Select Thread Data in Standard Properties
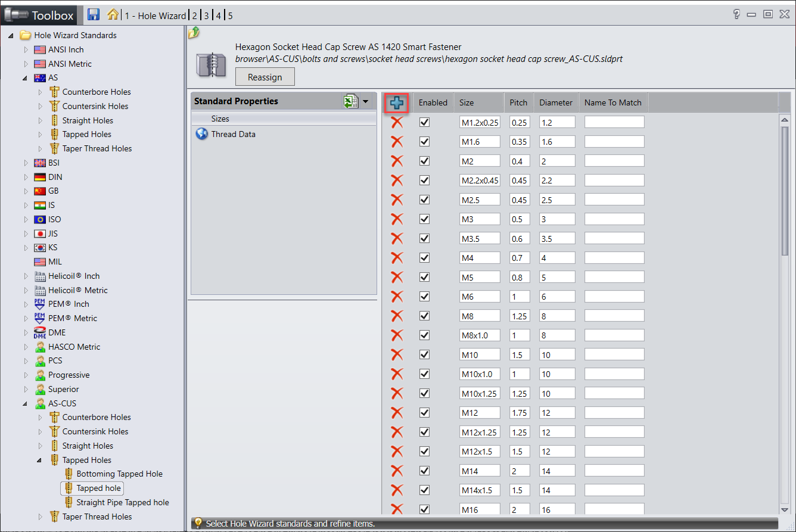This screenshot has height=532, width=796. (233, 134)
